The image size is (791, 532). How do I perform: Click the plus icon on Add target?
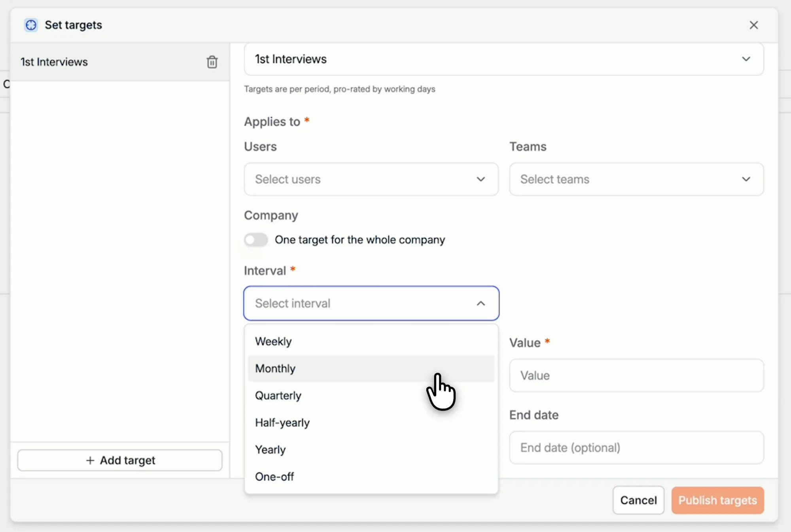tap(90, 460)
